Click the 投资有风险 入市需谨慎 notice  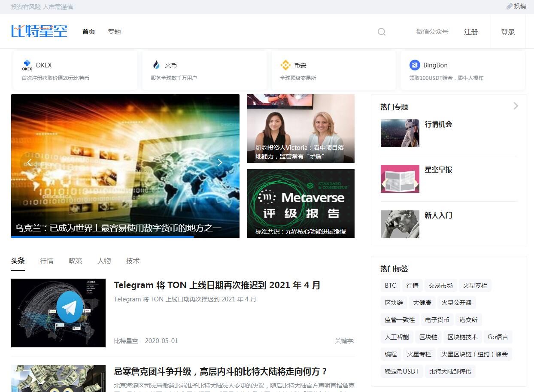point(42,7)
